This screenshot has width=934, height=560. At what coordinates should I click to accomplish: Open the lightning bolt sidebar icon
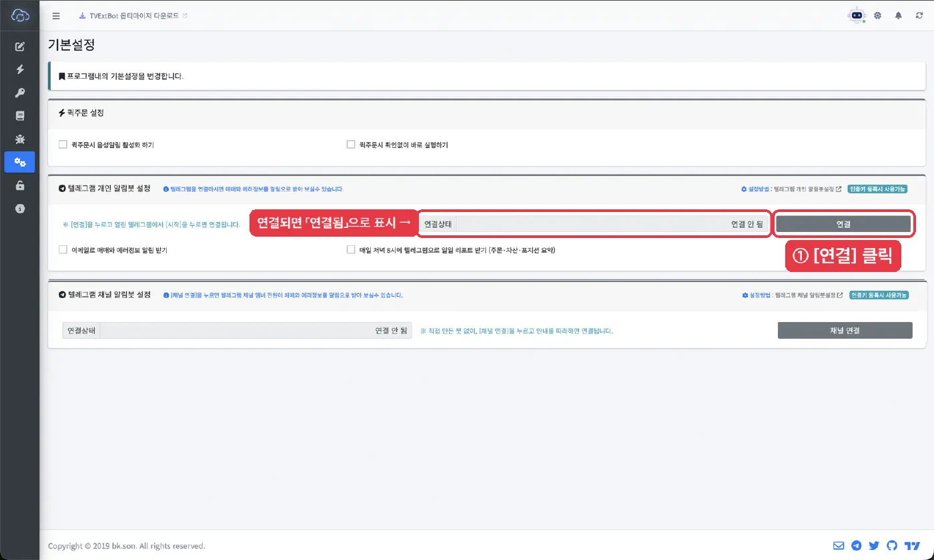pos(20,69)
